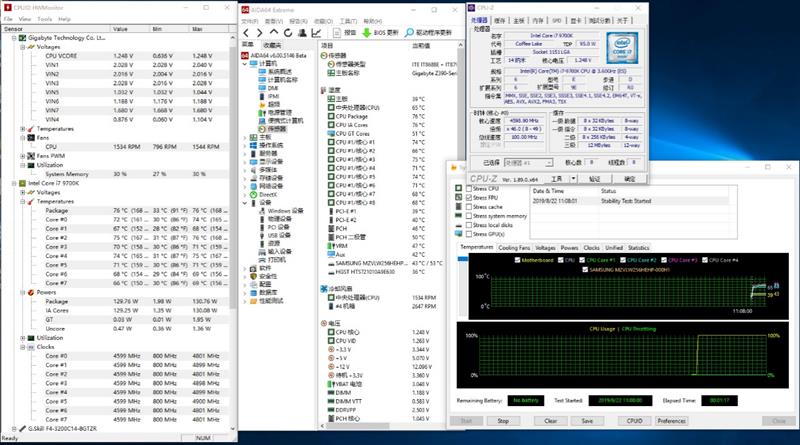Open CPUID from stability test window
Viewport: 800px width, 445px height.
[x=634, y=421]
